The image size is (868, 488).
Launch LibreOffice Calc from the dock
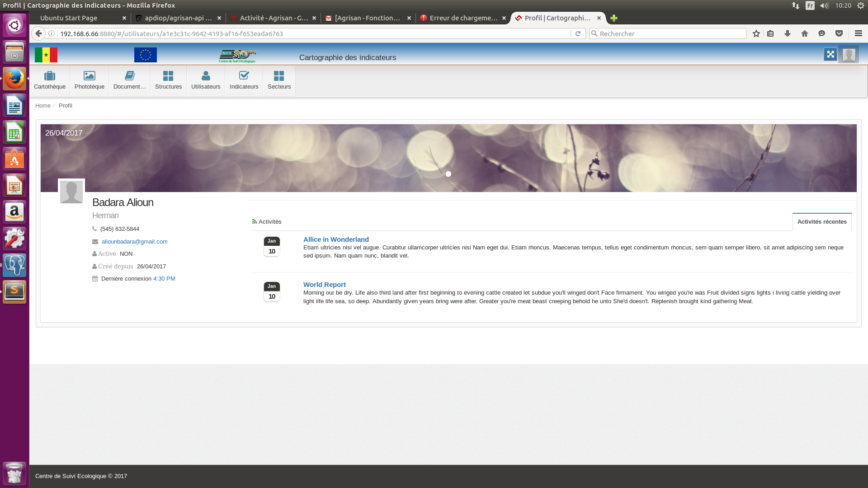click(x=14, y=132)
